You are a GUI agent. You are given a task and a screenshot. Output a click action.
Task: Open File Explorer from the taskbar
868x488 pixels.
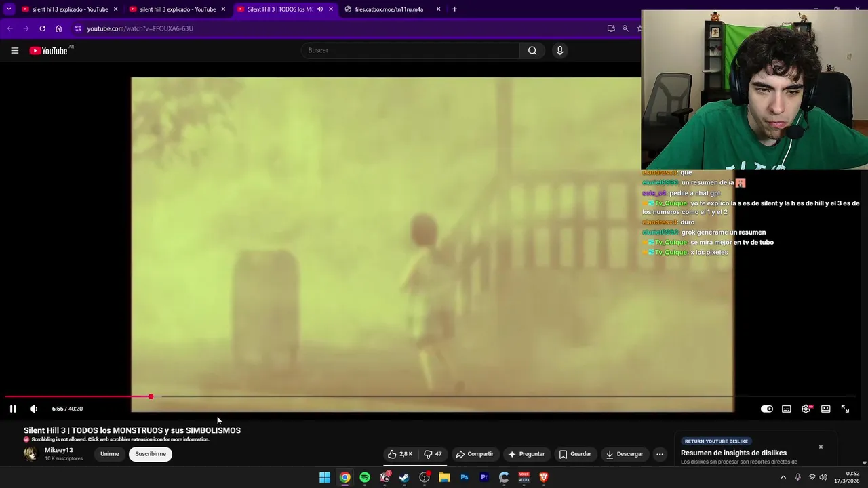coord(444,477)
